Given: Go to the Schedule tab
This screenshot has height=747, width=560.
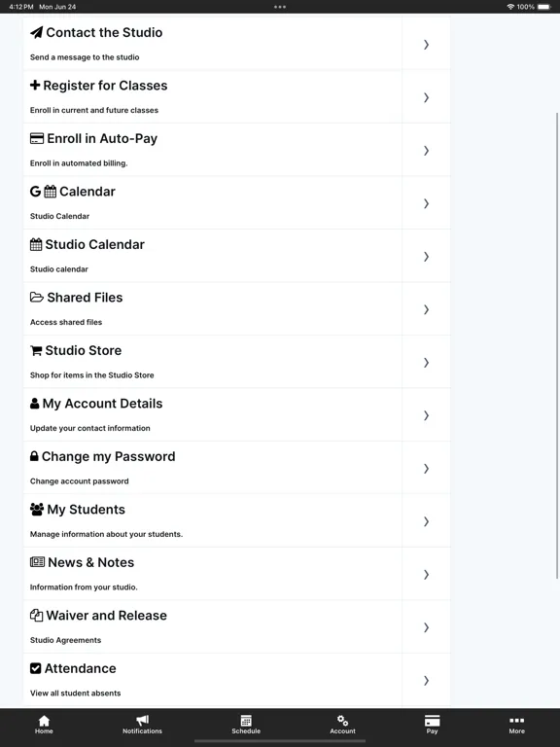Looking at the screenshot, I should (246, 725).
